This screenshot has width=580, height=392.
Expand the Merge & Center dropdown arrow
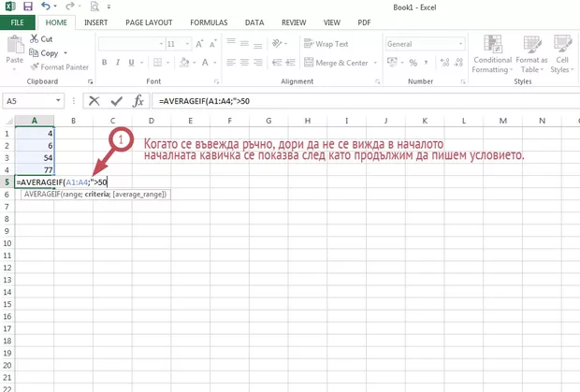point(375,63)
